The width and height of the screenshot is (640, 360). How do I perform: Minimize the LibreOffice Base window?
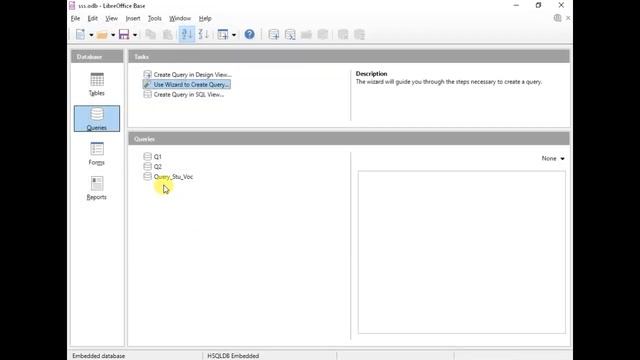tap(516, 5)
